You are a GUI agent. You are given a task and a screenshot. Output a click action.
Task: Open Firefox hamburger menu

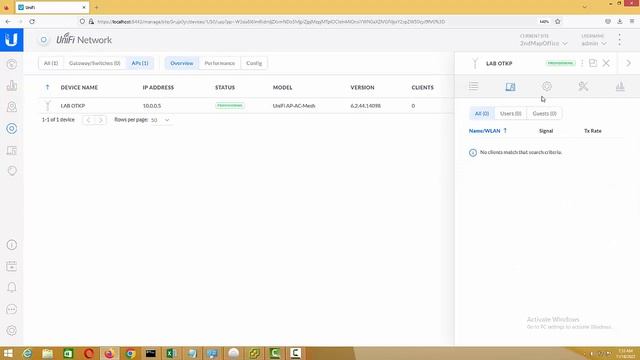click(631, 21)
